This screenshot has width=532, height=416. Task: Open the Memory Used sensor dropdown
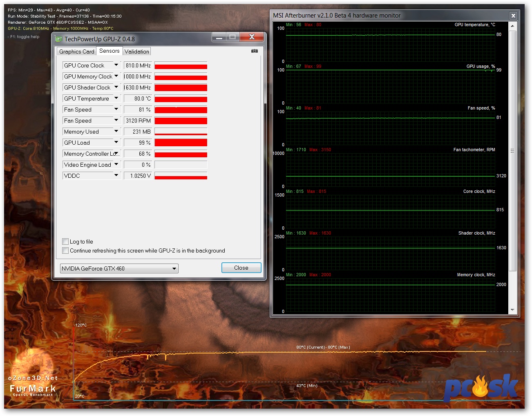tap(116, 132)
